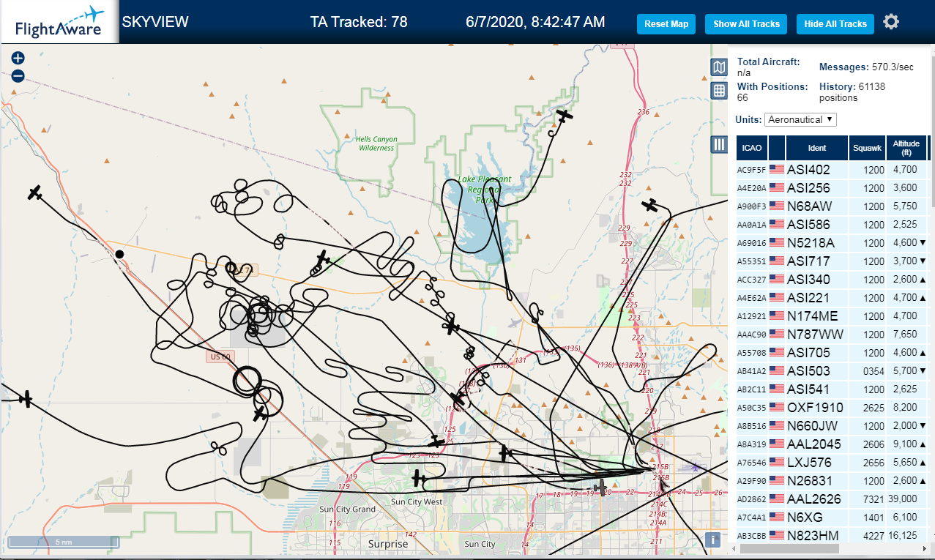Click ICAO code AD2862 cell
This screenshot has width=935, height=560.
751,499
